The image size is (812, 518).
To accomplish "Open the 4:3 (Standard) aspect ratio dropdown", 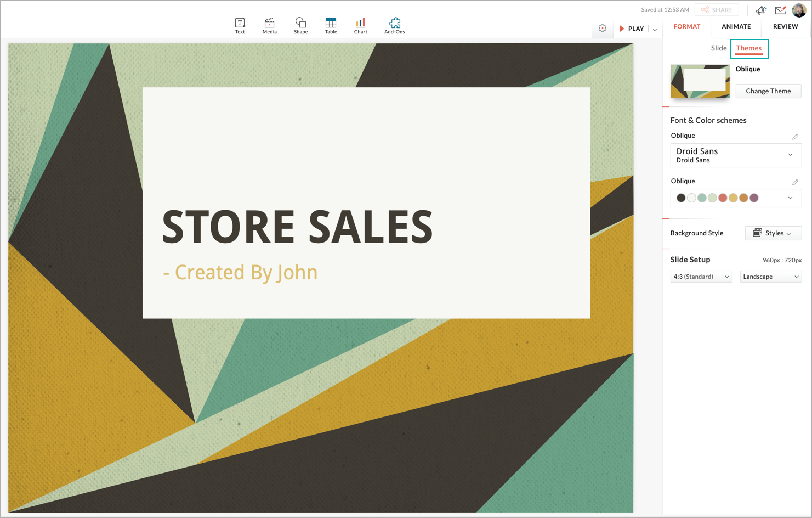I will pyautogui.click(x=701, y=277).
